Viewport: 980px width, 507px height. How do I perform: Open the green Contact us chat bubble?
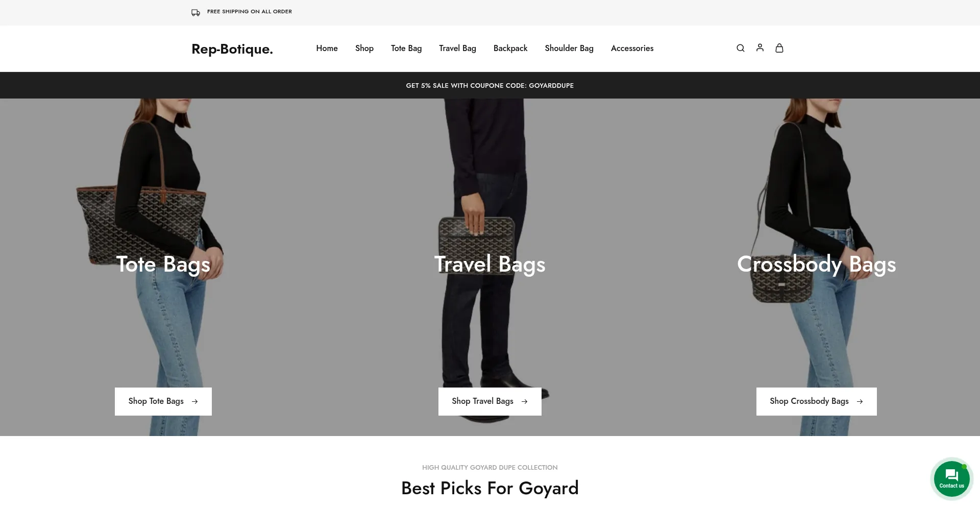951,479
